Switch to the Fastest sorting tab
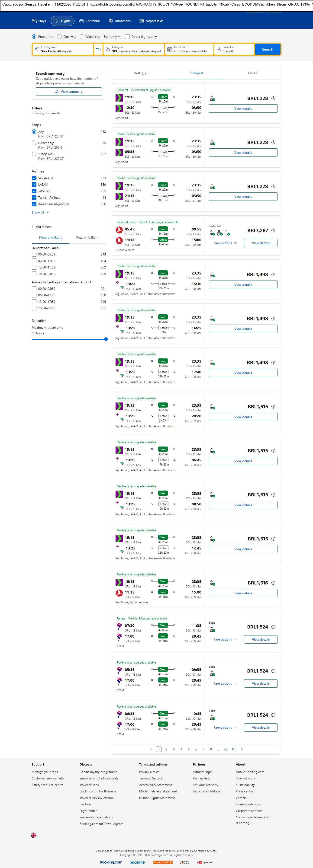The image size is (313, 868). (x=253, y=73)
